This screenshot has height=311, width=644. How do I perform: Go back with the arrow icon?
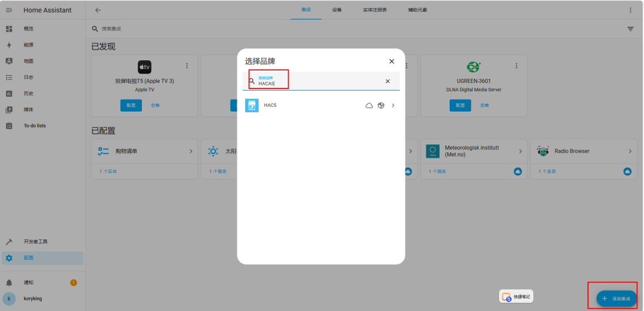point(98,10)
